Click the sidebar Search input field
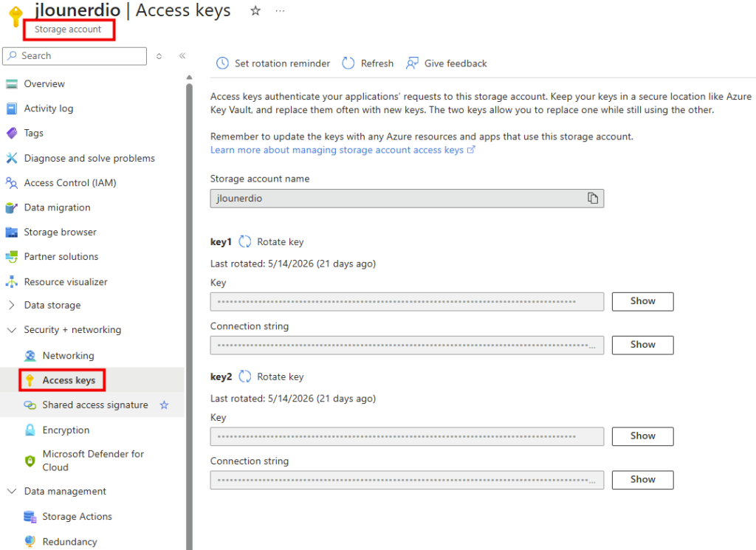The width and height of the screenshot is (756, 550). 75,56
